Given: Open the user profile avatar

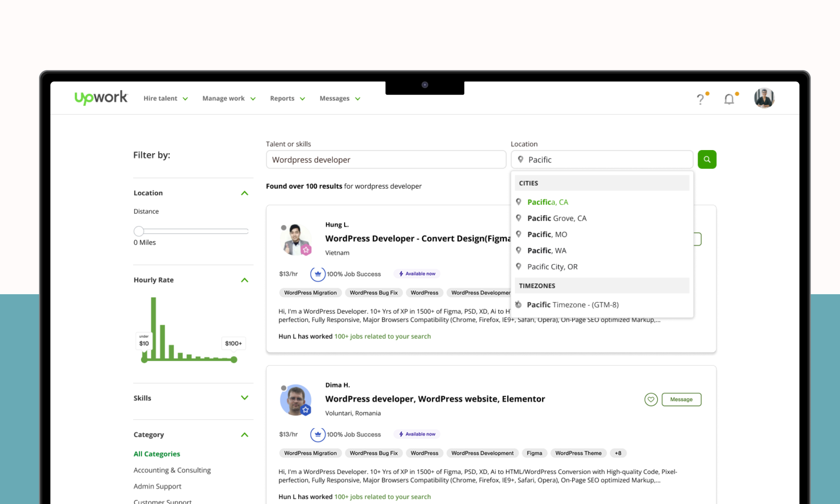Looking at the screenshot, I should [764, 98].
